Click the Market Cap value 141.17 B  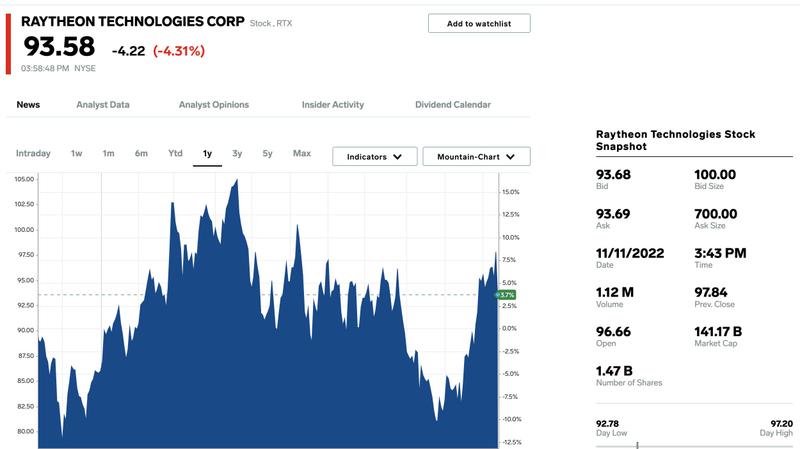(x=718, y=332)
